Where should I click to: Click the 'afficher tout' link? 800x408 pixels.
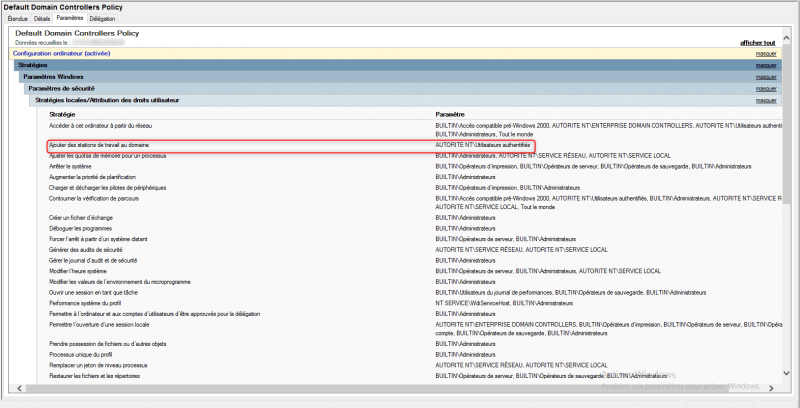pyautogui.click(x=757, y=43)
